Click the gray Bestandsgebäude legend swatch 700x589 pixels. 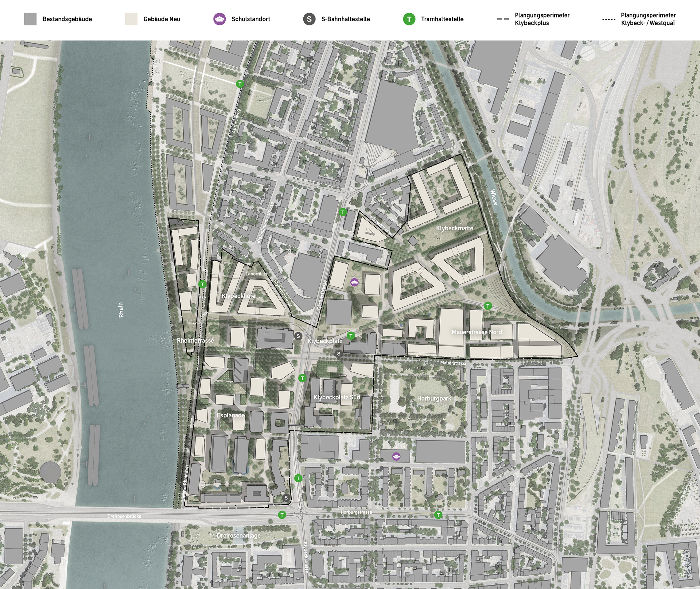(x=30, y=19)
